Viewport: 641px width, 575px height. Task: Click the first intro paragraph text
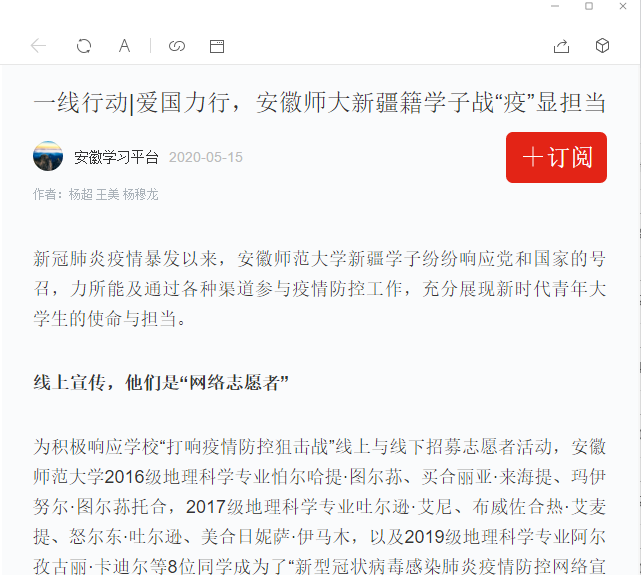point(319,289)
